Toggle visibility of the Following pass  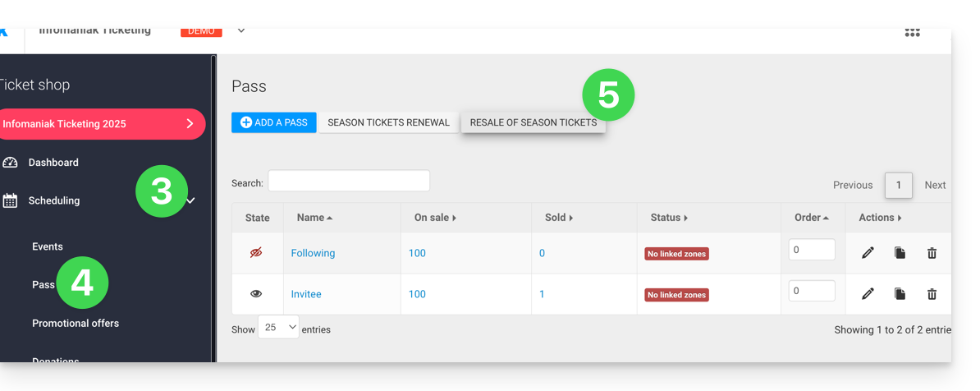256,253
